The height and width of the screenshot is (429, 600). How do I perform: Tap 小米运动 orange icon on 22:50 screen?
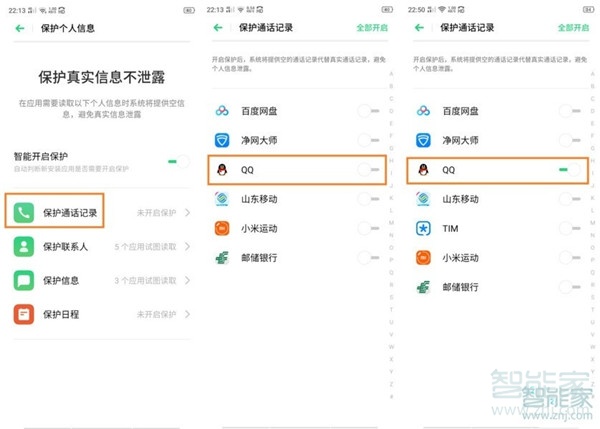423,258
